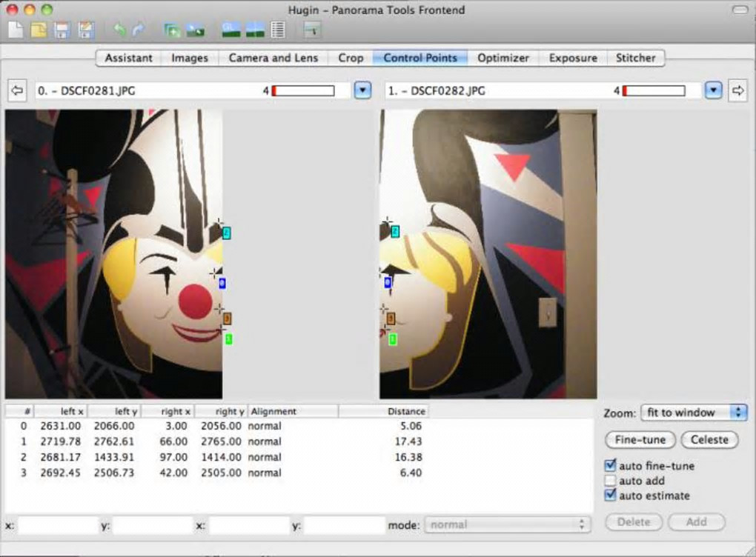Select blue control point marker 0 in left image
756x557 pixels.
coord(222,284)
